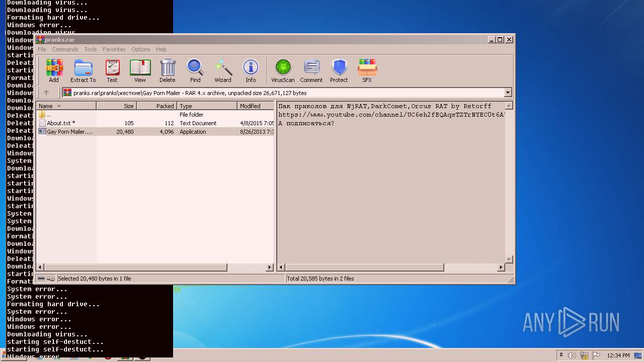Image resolution: width=644 pixels, height=362 pixels.
Task: Sort by Modified column header
Action: pyautogui.click(x=256, y=106)
